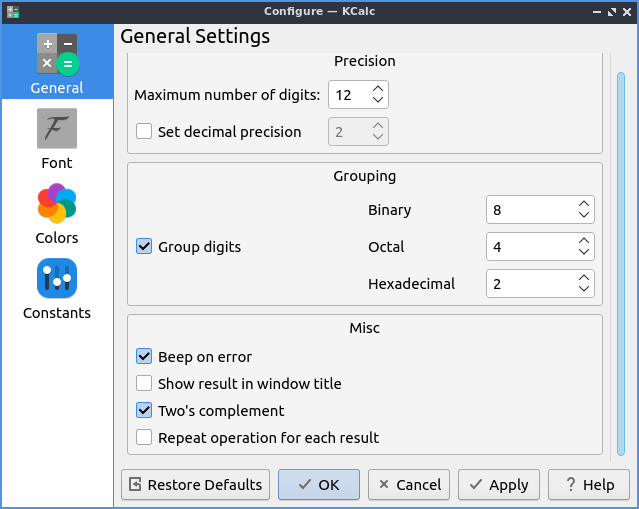Decrease the Hexadecimal grouping value

584,289
